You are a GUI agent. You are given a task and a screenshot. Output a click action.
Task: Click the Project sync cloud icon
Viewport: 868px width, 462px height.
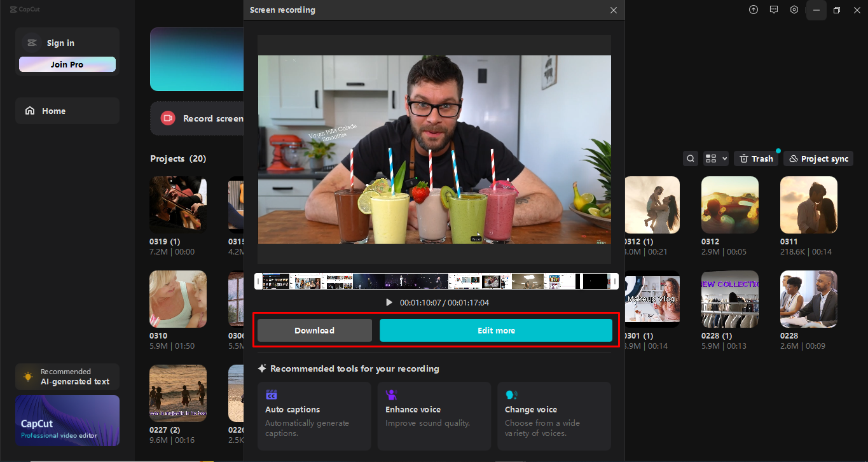point(795,158)
